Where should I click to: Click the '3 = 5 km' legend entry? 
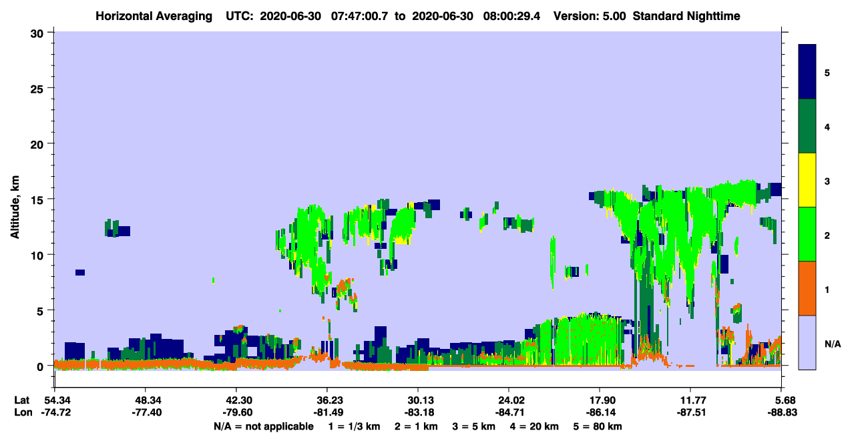[x=475, y=426]
